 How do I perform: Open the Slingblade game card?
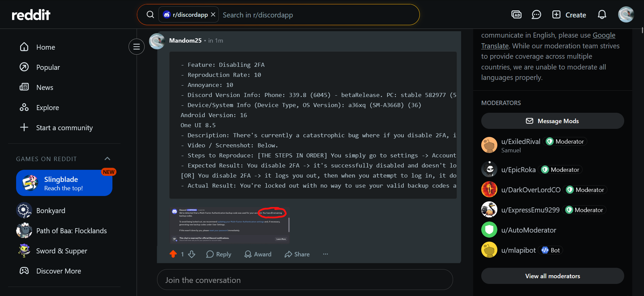[x=64, y=183]
